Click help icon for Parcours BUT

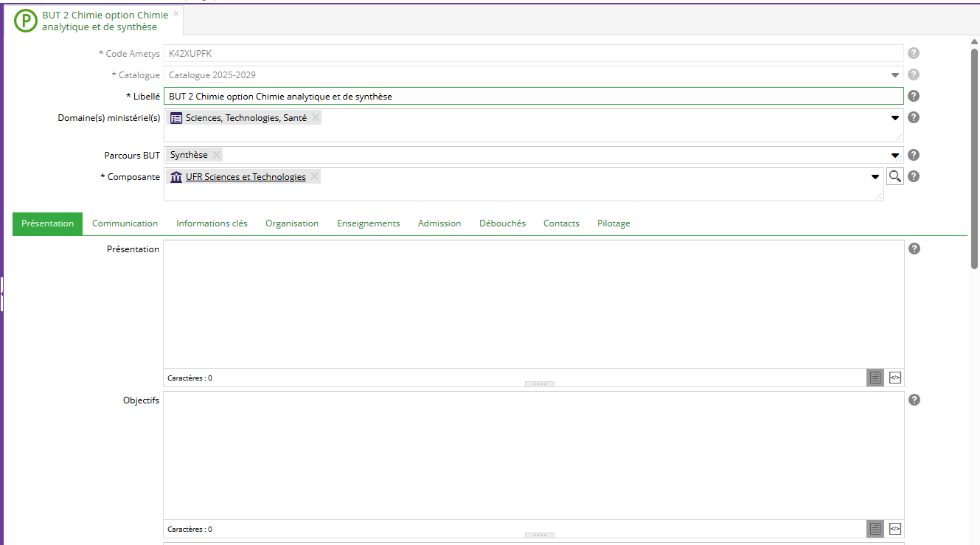[x=914, y=155]
